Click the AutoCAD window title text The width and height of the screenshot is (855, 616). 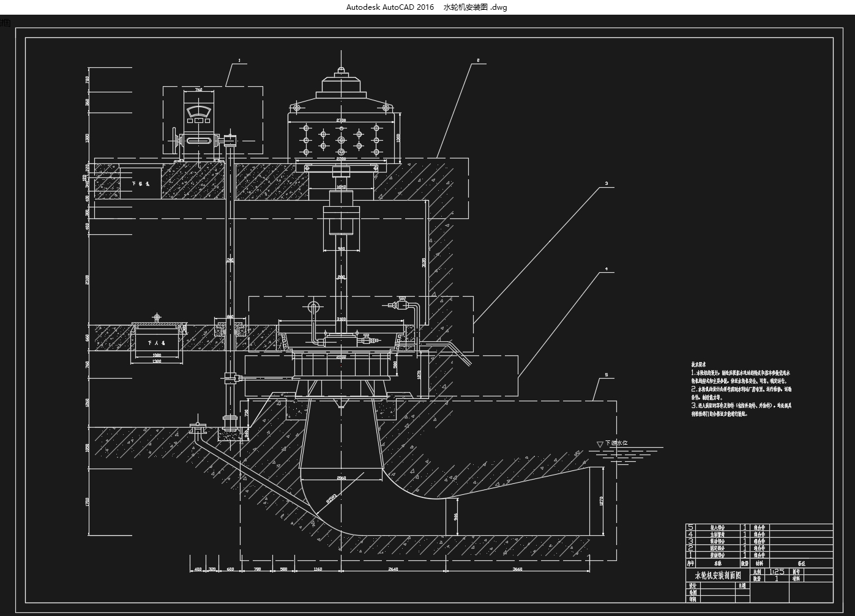427,7
